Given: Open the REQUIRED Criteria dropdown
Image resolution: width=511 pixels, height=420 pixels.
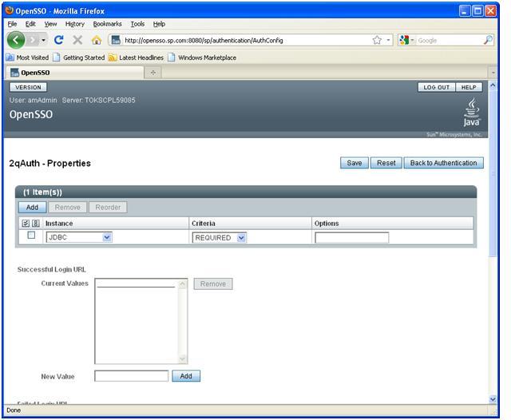Looking at the screenshot, I should 220,237.
